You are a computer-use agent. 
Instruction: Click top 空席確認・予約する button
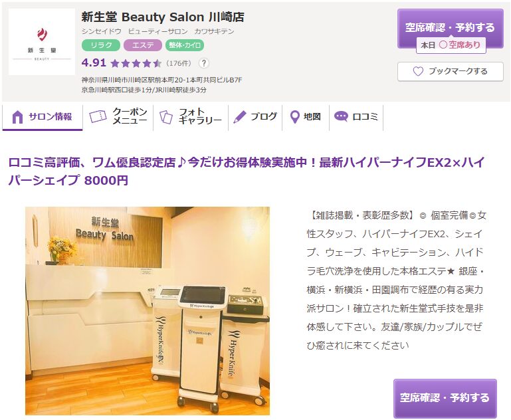[x=450, y=29]
